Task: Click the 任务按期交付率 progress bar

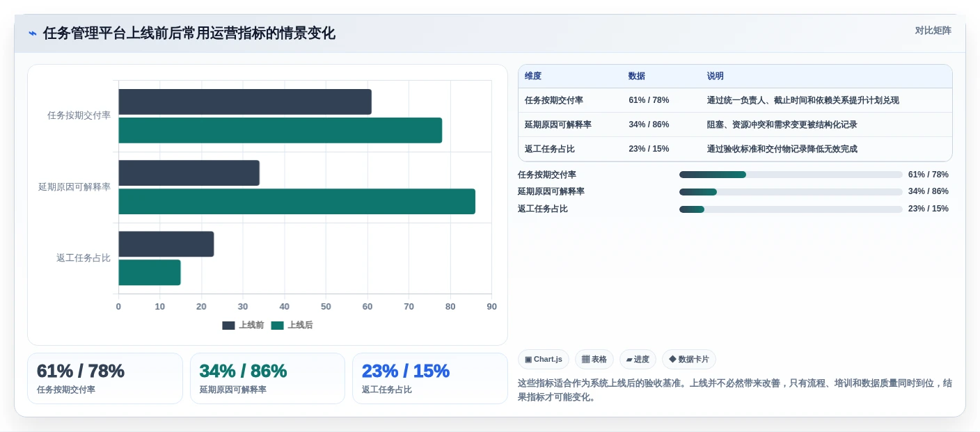Action: (x=791, y=175)
